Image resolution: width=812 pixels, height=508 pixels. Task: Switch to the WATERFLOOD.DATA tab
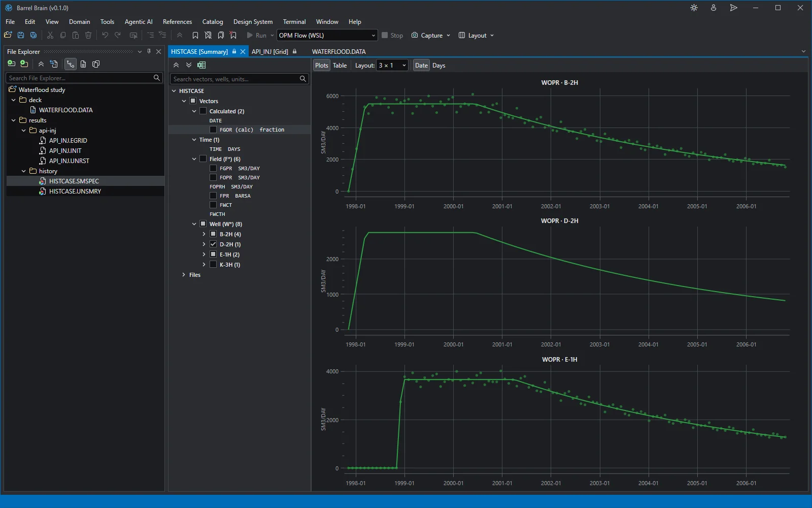pyautogui.click(x=339, y=51)
